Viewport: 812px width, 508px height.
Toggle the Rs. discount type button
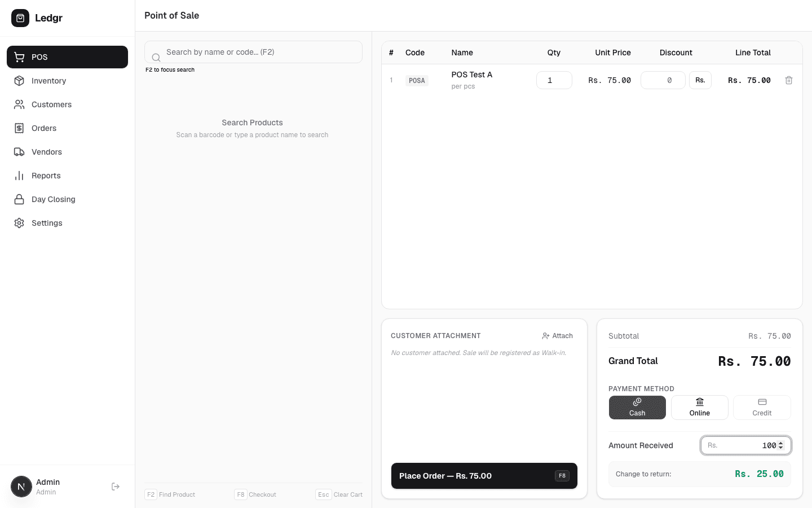click(x=700, y=80)
